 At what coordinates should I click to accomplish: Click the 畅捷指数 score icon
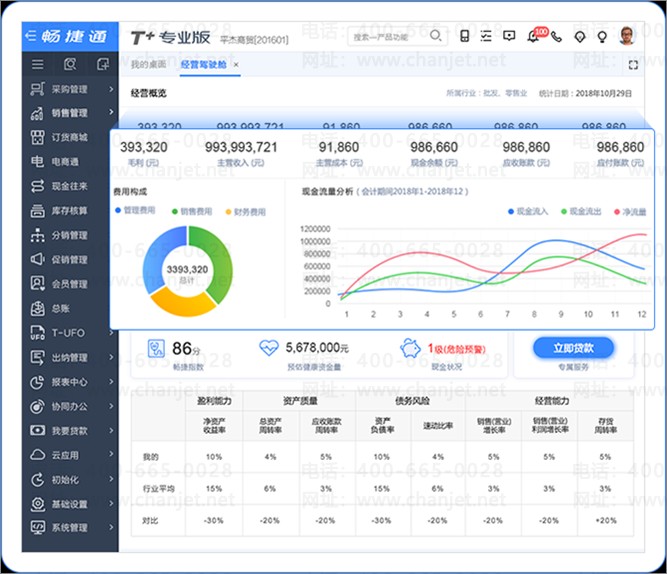(x=157, y=349)
